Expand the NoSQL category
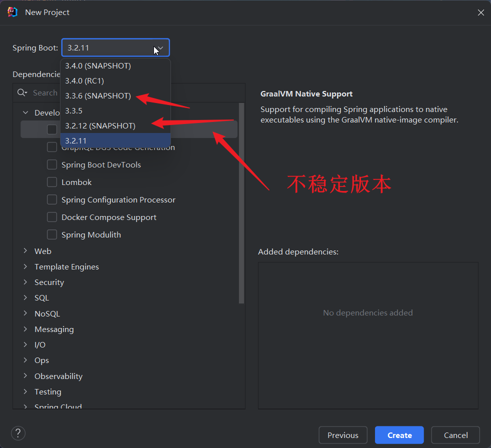This screenshot has width=491, height=448. (25, 313)
